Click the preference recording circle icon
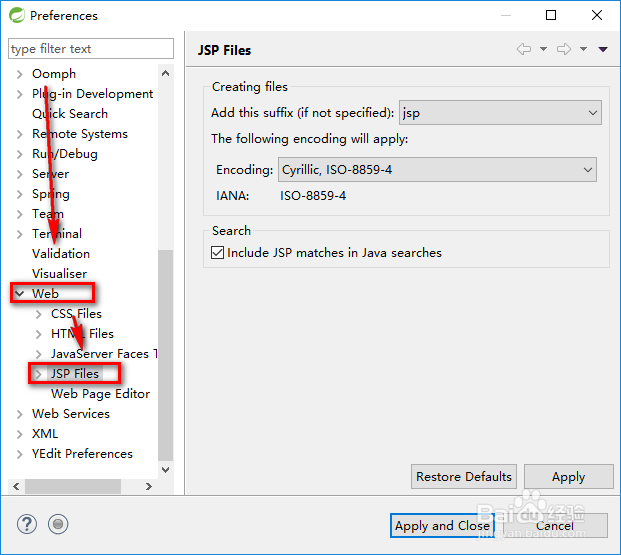Image resolution: width=621 pixels, height=555 pixels. click(x=58, y=524)
